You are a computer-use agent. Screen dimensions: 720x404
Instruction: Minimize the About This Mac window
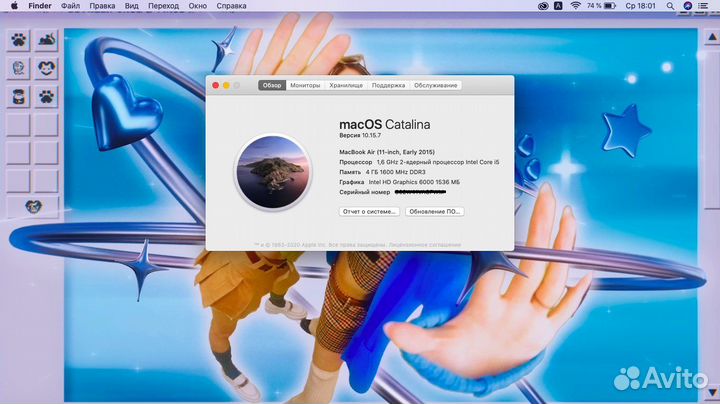pyautogui.click(x=226, y=85)
